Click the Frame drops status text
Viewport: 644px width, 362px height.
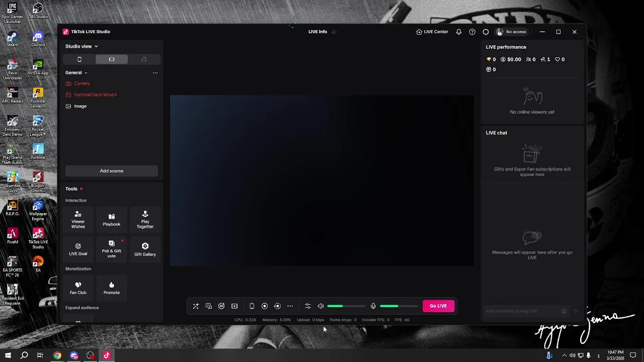click(x=343, y=320)
